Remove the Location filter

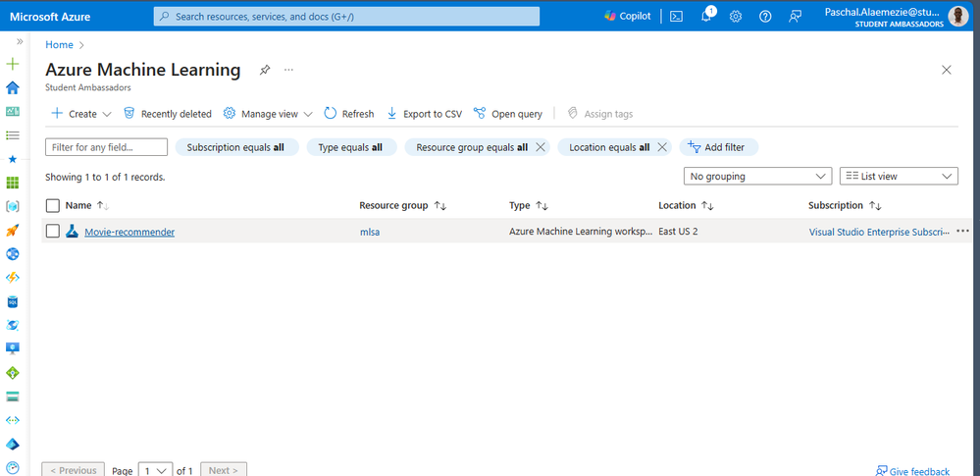662,147
